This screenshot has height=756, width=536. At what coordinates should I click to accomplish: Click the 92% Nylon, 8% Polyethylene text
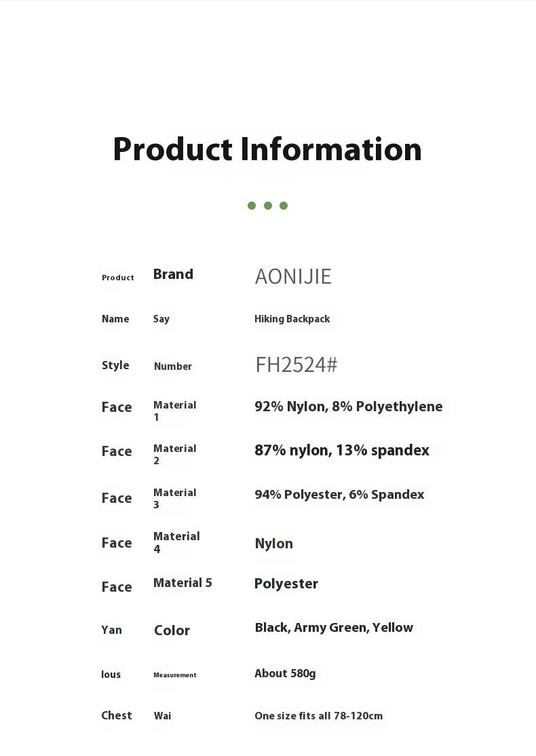point(348,407)
